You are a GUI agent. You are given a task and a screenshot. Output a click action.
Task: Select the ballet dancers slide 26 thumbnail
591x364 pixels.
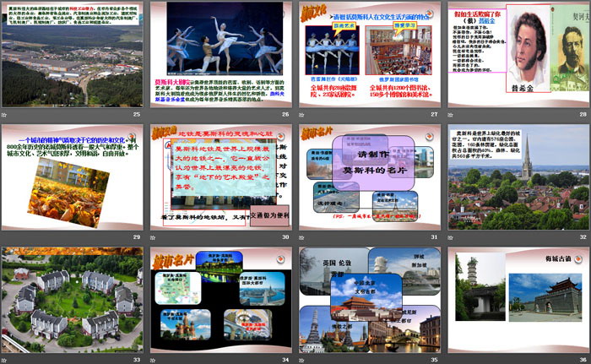click(221, 55)
